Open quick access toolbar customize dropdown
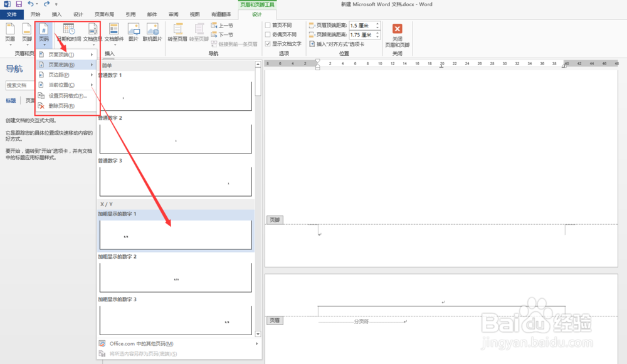The height and width of the screenshot is (364, 627). pyautogui.click(x=56, y=4)
